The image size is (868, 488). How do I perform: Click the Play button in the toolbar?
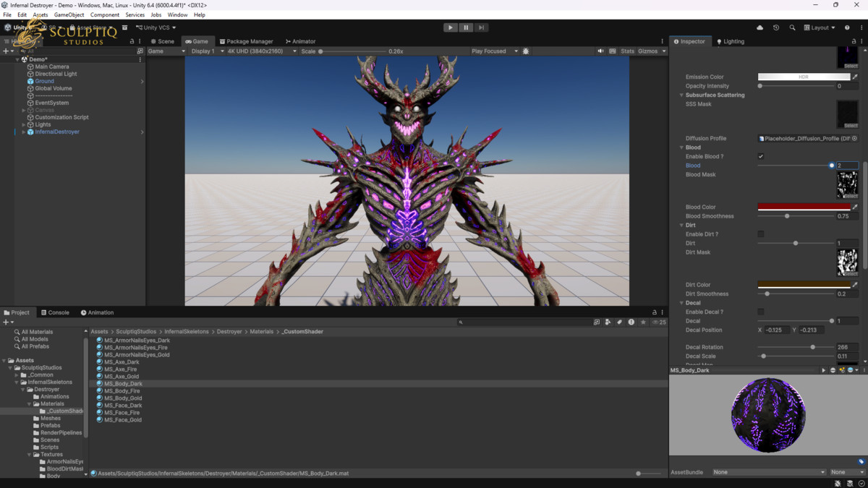(x=450, y=27)
